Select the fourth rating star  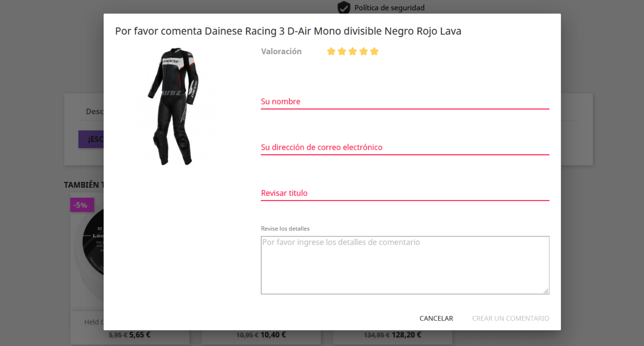(x=364, y=51)
